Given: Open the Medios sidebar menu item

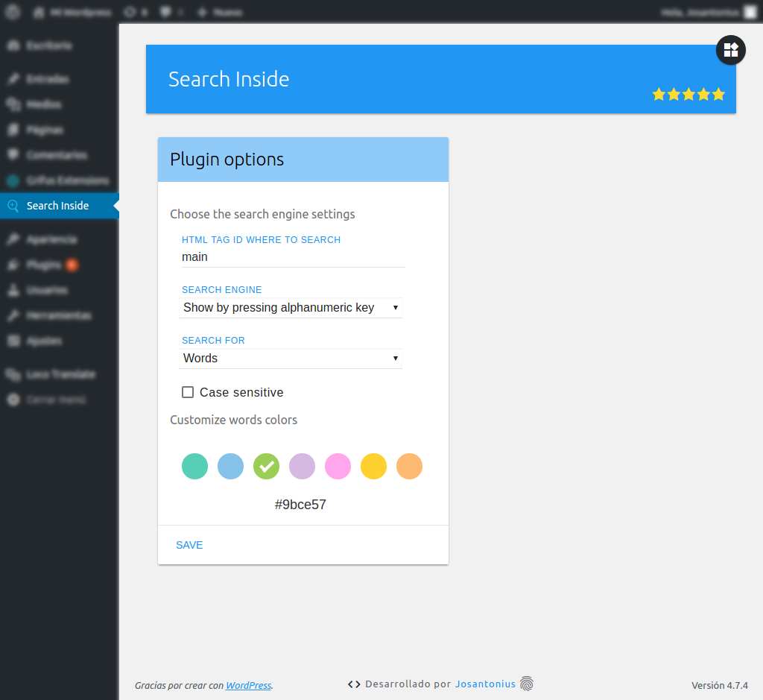Looking at the screenshot, I should point(60,104).
